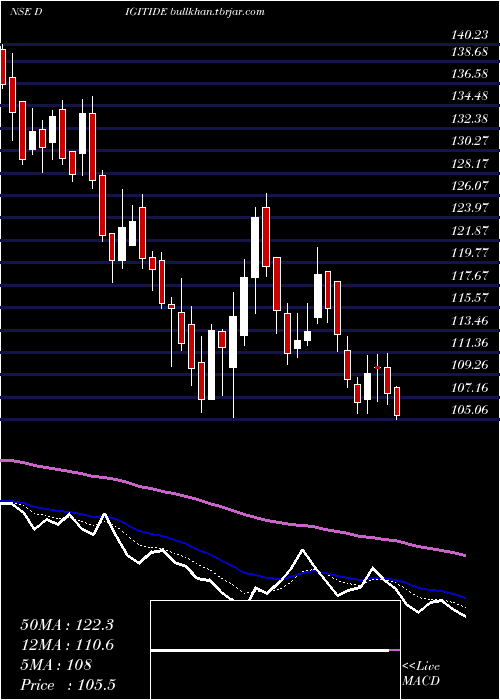Click the 132.38 price axis label
500x700 pixels.
click(x=469, y=119)
